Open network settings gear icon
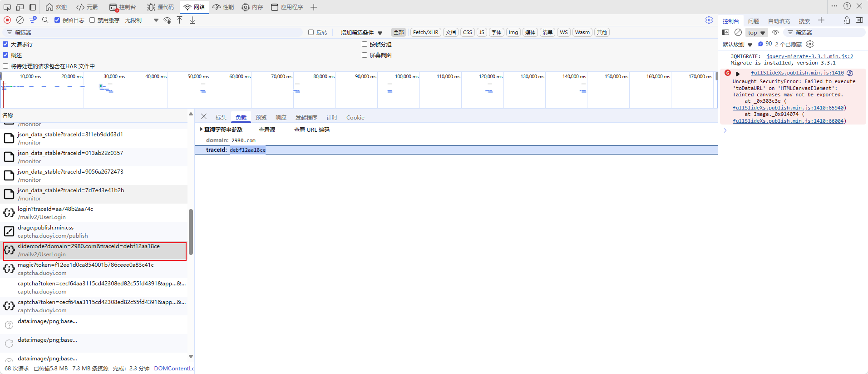868x374 pixels. tap(709, 20)
